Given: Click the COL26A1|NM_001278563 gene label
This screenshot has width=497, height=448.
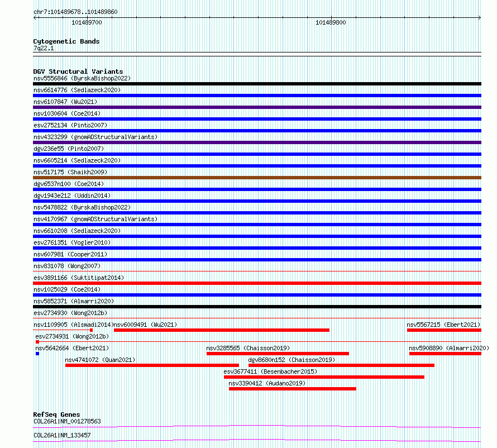Looking at the screenshot, I should 67,421.
